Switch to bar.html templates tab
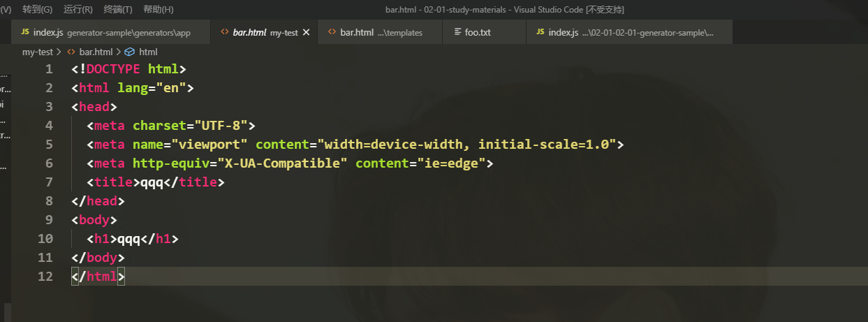 click(380, 32)
